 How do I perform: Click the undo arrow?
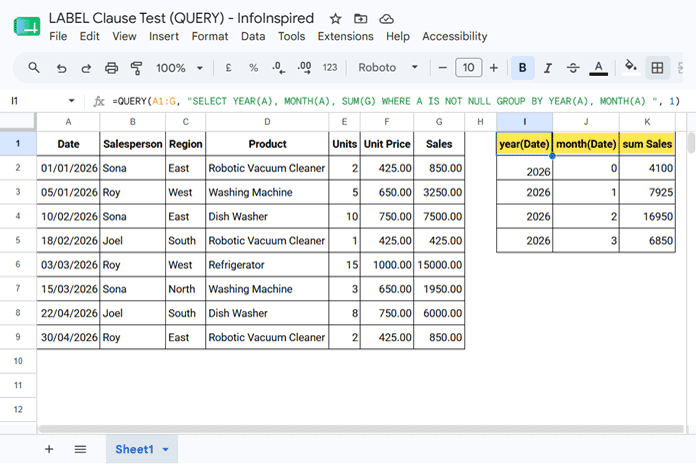[61, 68]
